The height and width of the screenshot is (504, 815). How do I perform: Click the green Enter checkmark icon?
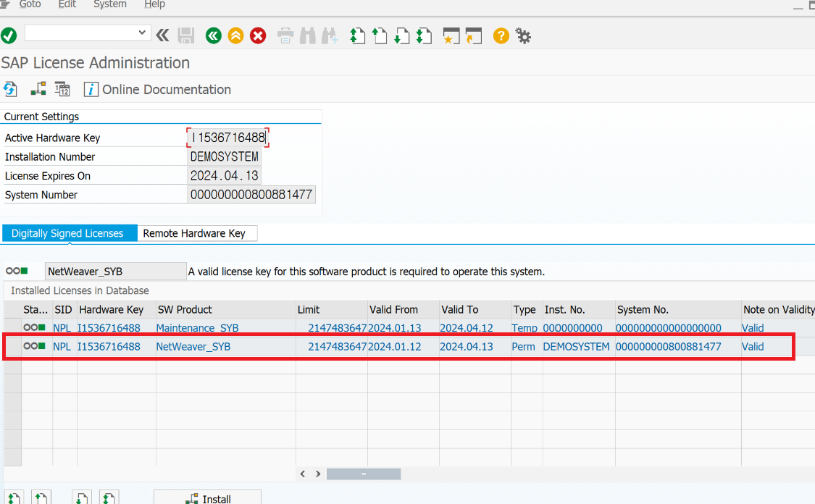click(x=9, y=36)
